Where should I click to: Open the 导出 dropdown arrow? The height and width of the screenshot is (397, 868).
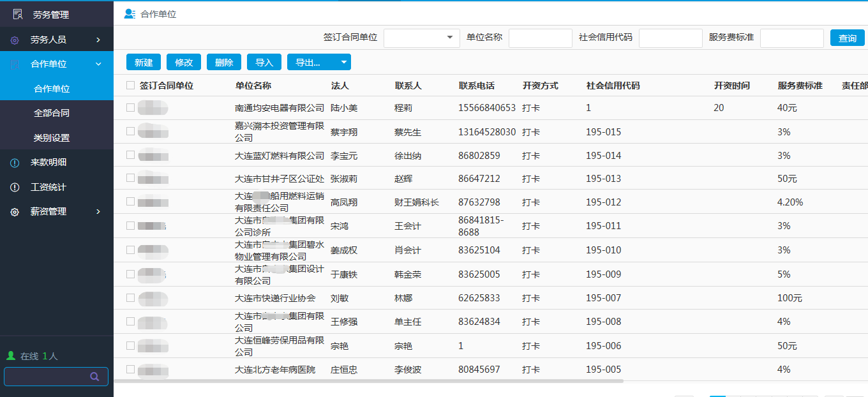[344, 63]
